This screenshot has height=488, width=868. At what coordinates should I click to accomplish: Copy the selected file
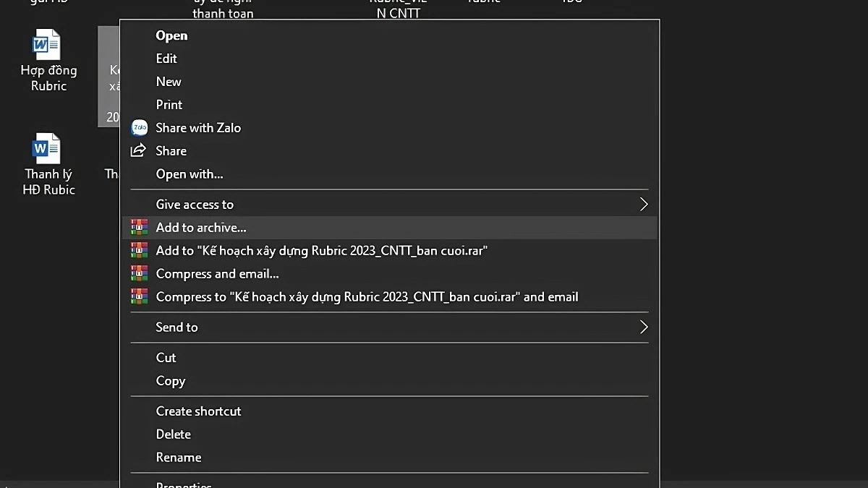pos(171,381)
